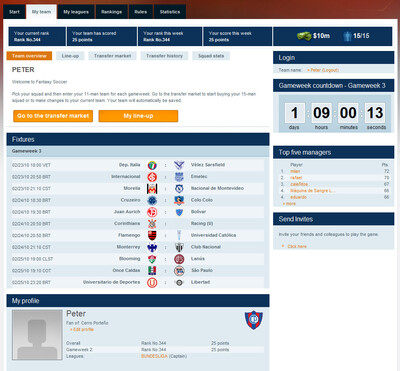Screen dimensions: 400x371
Task: Expand more top managers list
Action: coord(289,204)
